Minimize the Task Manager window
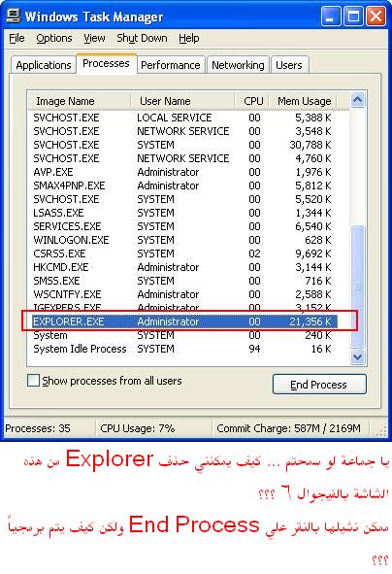 point(331,17)
